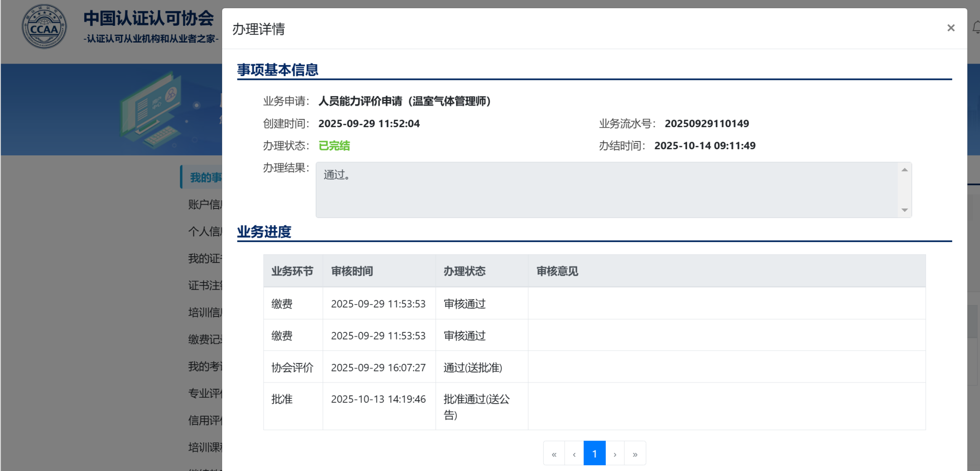Click scroll-down arrow in 办理结果 box

pos(904,210)
